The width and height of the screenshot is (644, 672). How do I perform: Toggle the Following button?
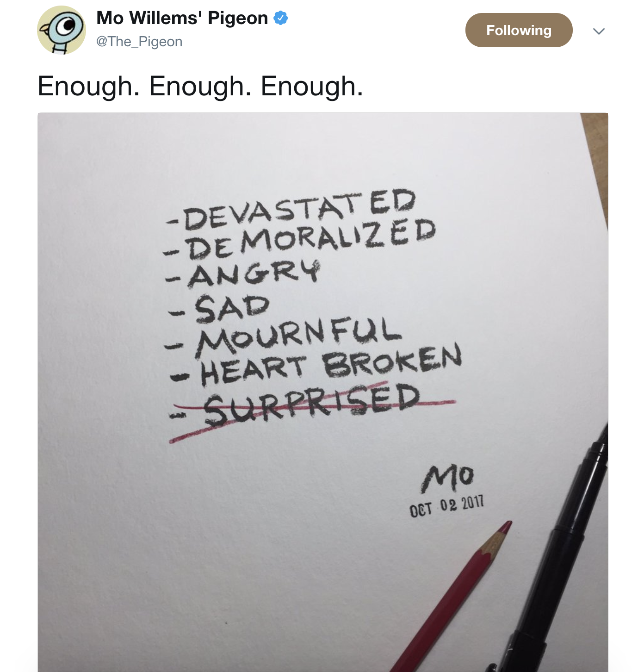519,30
